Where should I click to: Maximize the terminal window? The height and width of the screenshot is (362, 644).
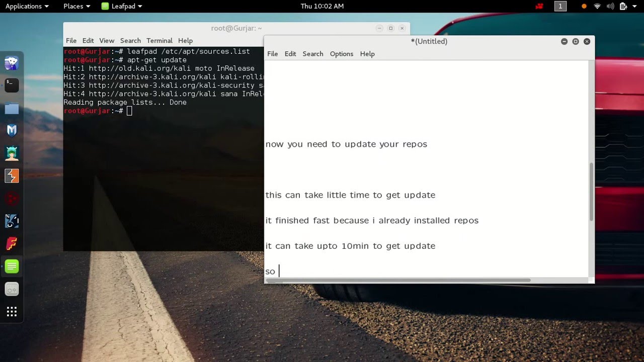(390, 29)
